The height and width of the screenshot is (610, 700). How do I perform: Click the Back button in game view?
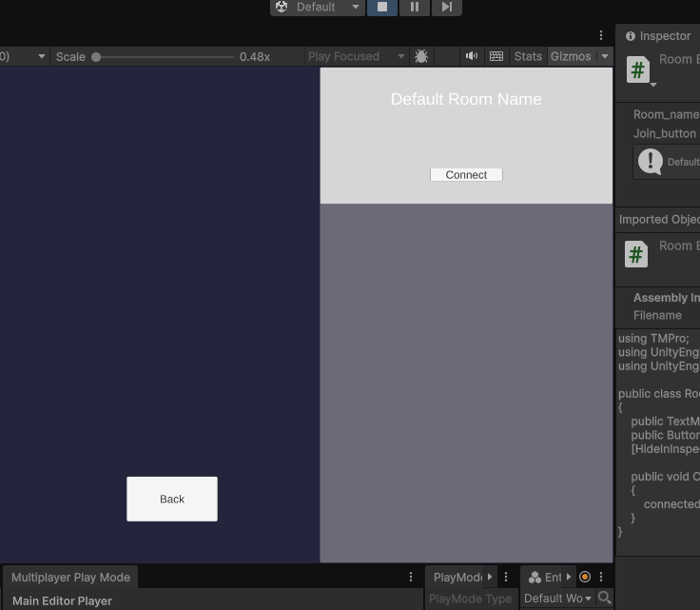point(172,499)
